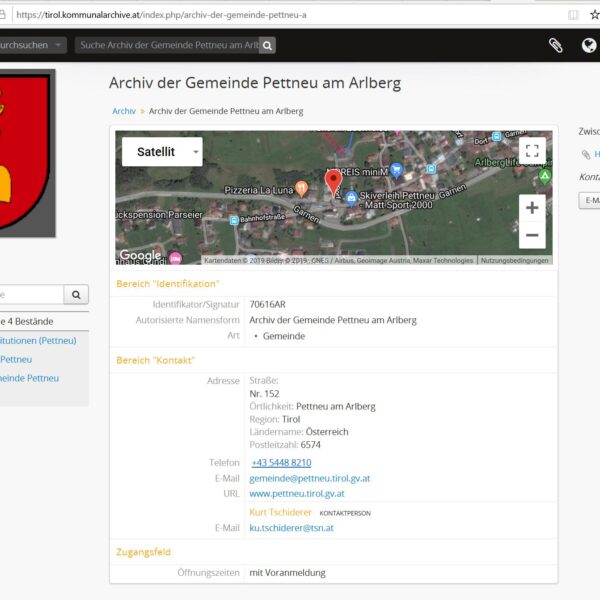Expand the Durchsuchen dropdown menu
The image size is (600, 600).
click(x=32, y=45)
